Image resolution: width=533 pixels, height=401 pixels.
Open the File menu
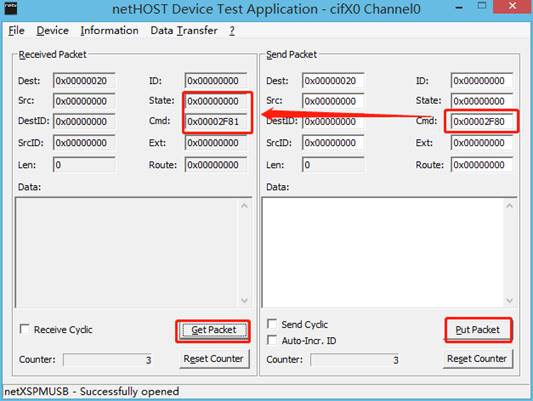(x=16, y=31)
